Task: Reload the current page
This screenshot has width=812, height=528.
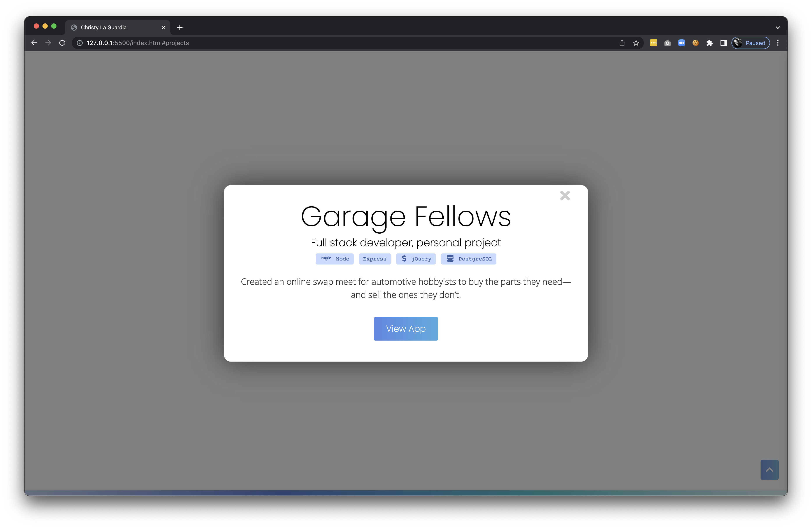Action: coord(62,43)
